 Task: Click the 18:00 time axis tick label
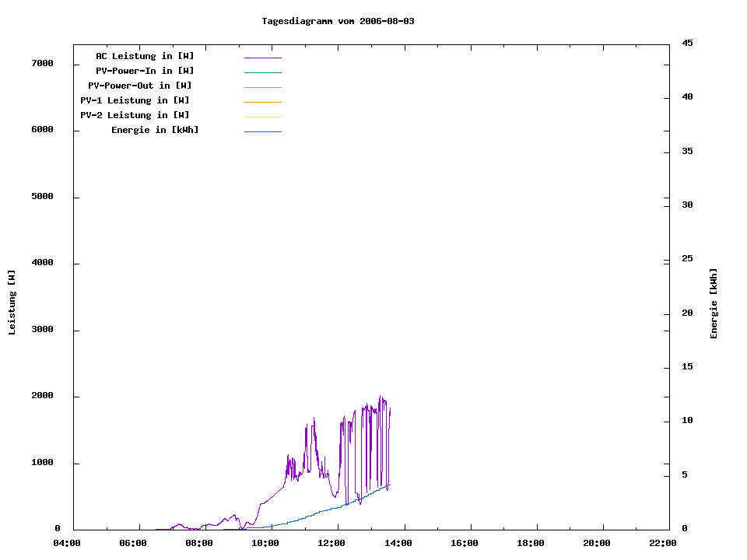pos(531,544)
